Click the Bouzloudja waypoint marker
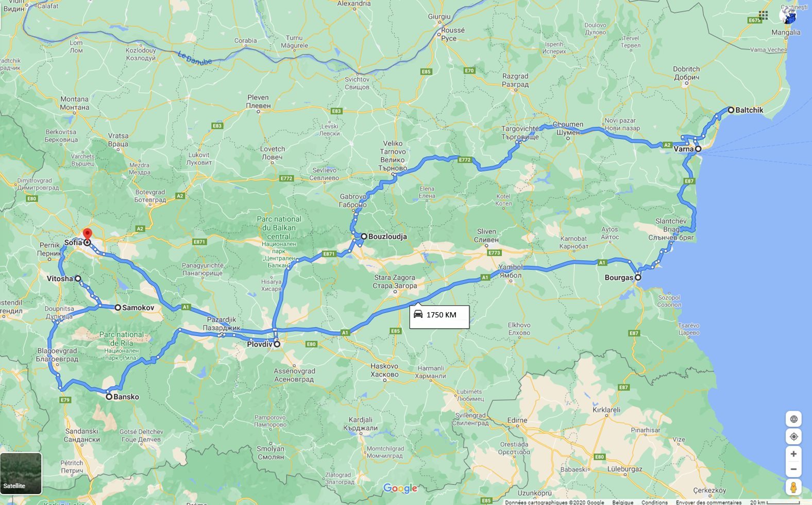 coord(364,237)
